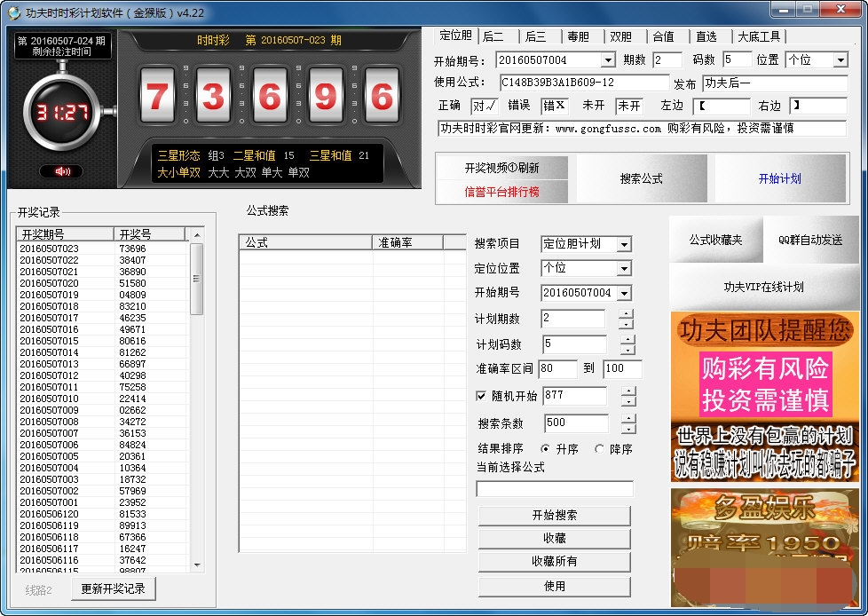This screenshot has height=616, width=868.
Task: Increase 计划期数 with up spinner arrow
Action: (x=627, y=314)
